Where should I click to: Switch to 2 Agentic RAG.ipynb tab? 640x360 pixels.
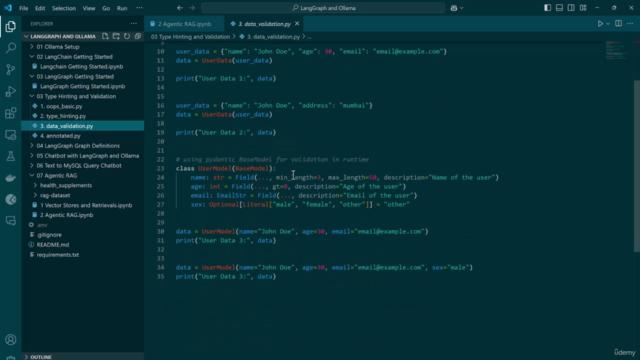184,24
